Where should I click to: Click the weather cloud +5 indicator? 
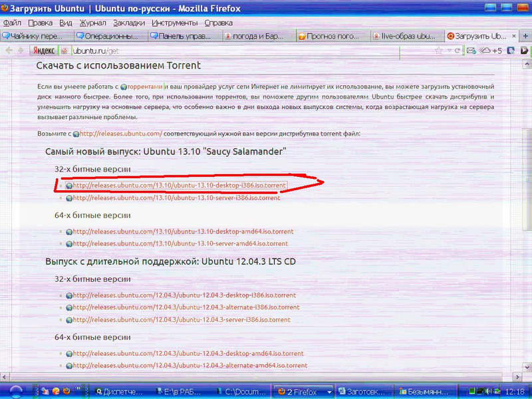tap(491, 51)
